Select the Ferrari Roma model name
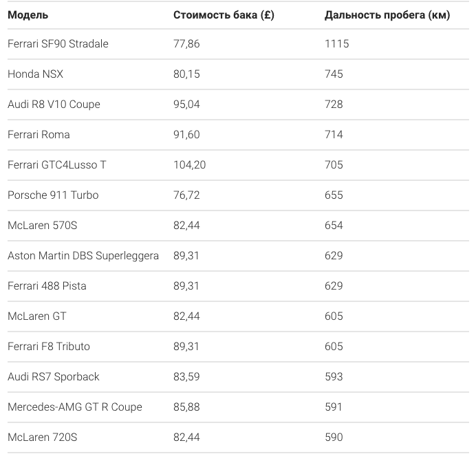 click(x=39, y=135)
